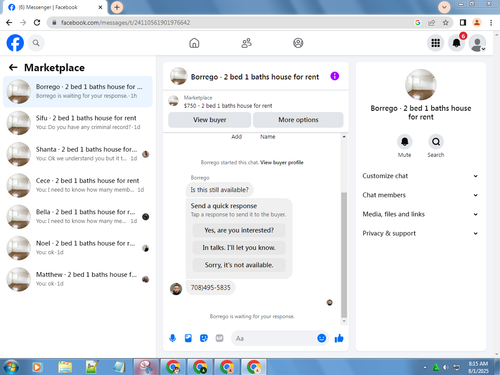Open the Facebook search magnifier

tap(36, 43)
